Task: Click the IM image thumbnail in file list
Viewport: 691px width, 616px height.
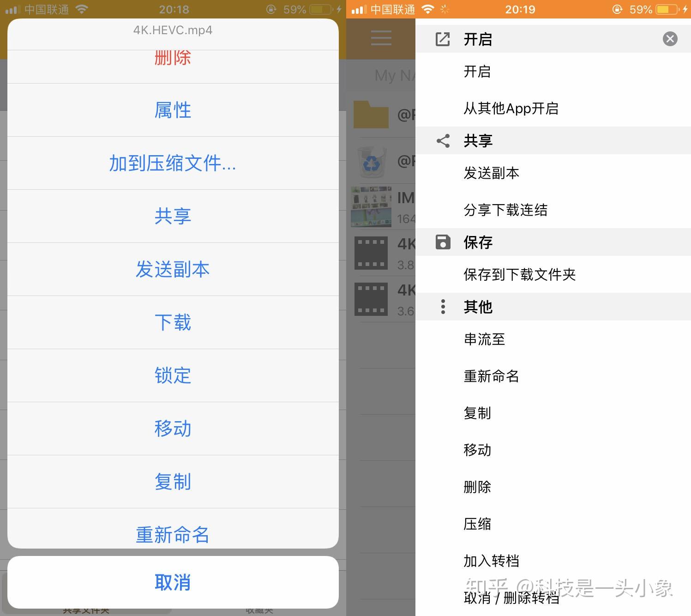Action: [x=371, y=206]
